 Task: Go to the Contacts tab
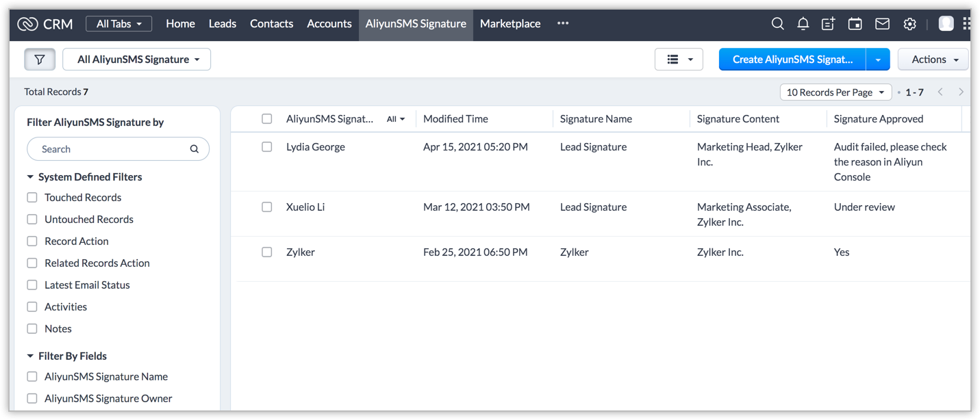pos(272,24)
